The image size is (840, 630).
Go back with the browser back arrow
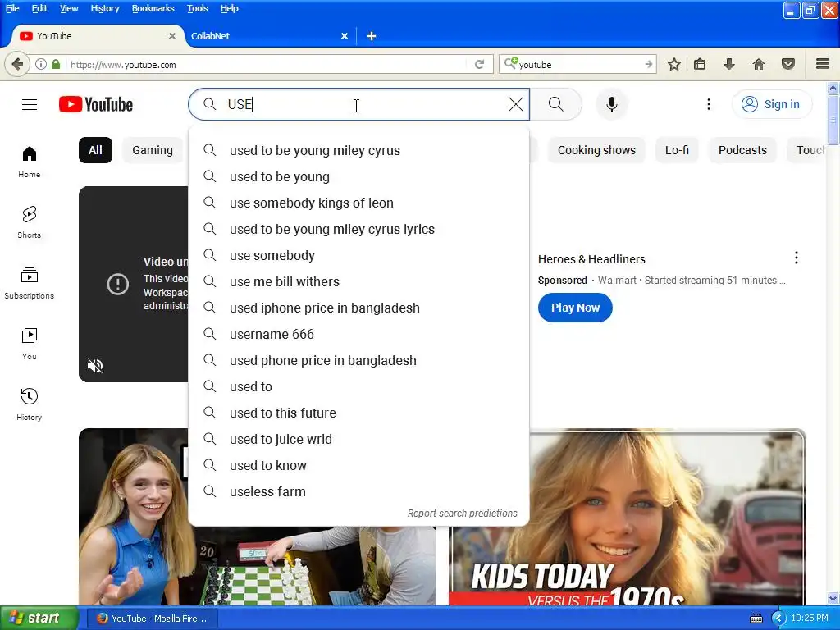[17, 64]
